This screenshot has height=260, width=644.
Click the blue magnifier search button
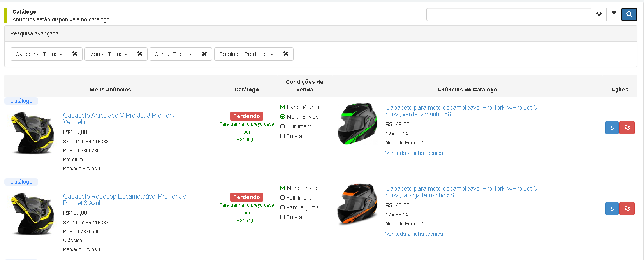[x=629, y=14]
